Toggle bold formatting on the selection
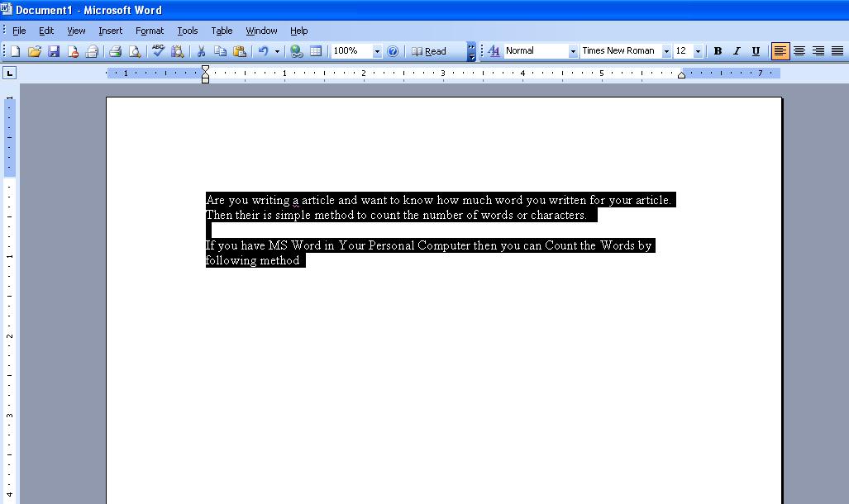Screen dimensions: 849x504 pyautogui.click(x=717, y=50)
